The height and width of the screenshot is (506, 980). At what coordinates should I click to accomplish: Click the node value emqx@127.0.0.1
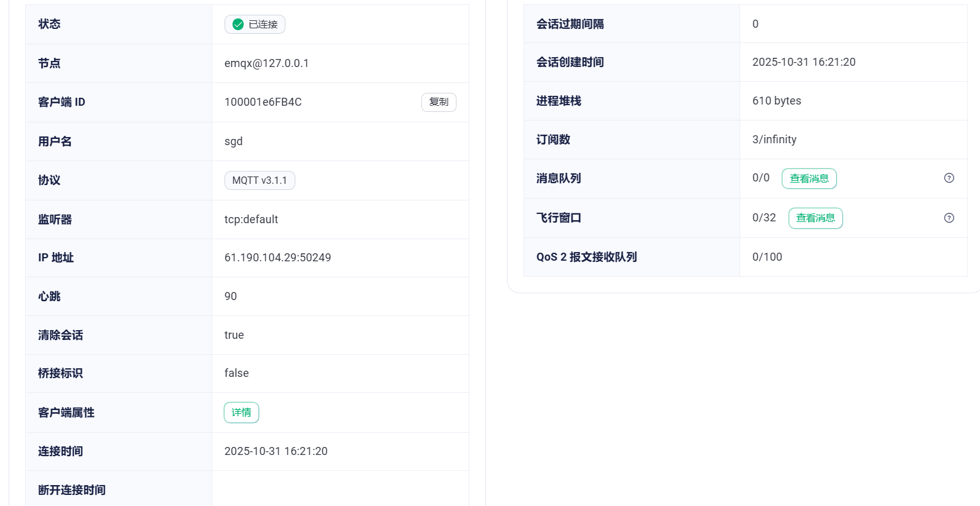pyautogui.click(x=266, y=63)
